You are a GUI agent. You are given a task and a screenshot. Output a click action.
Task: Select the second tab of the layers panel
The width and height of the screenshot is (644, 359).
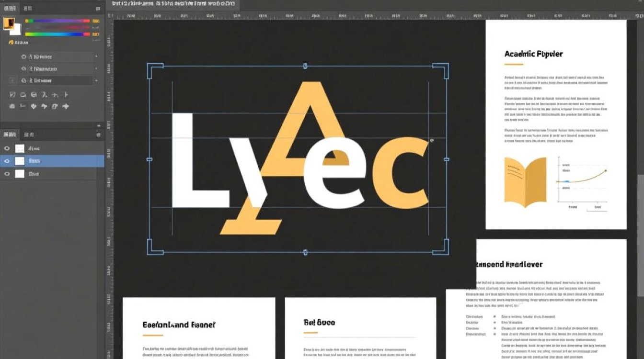(x=29, y=135)
